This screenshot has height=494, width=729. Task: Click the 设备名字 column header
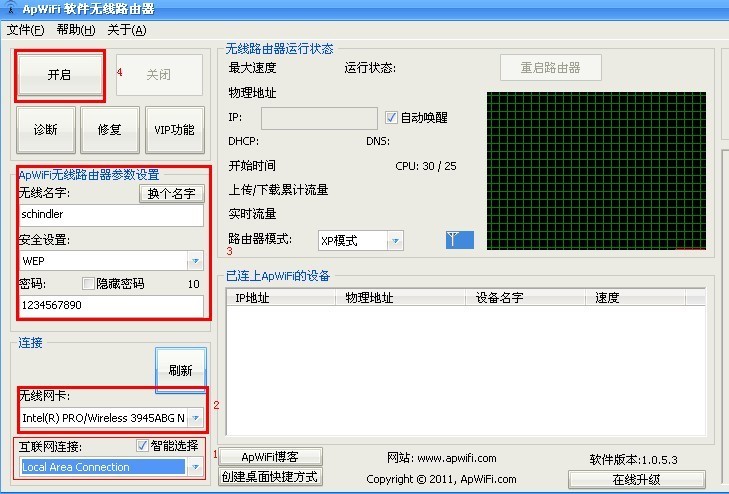[x=525, y=297]
